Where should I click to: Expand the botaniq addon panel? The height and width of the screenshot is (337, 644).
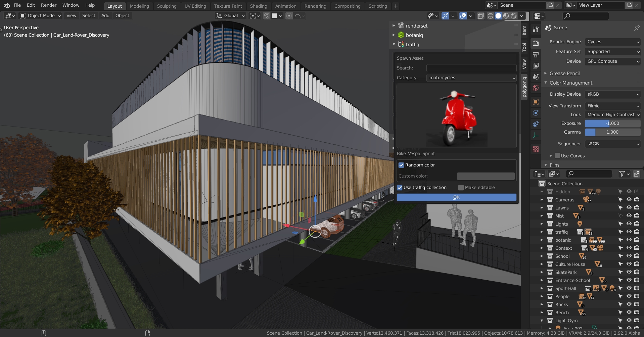(x=394, y=35)
